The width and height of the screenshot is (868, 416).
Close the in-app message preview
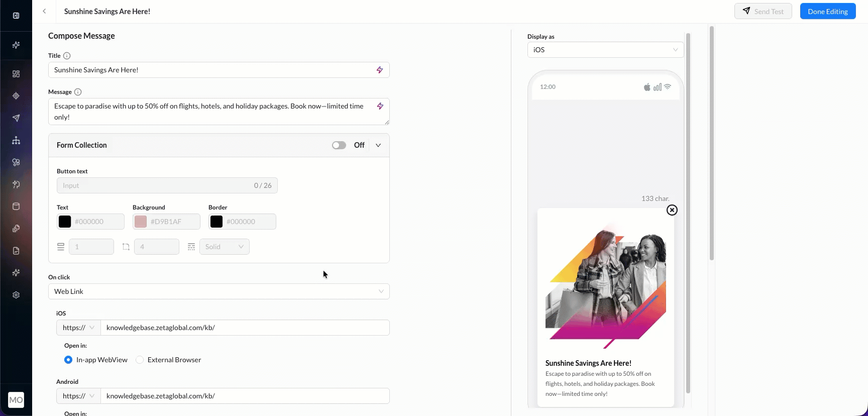pyautogui.click(x=672, y=210)
